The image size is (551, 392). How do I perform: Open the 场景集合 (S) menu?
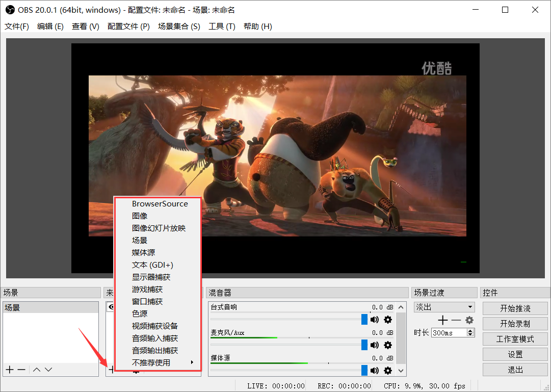pos(179,27)
